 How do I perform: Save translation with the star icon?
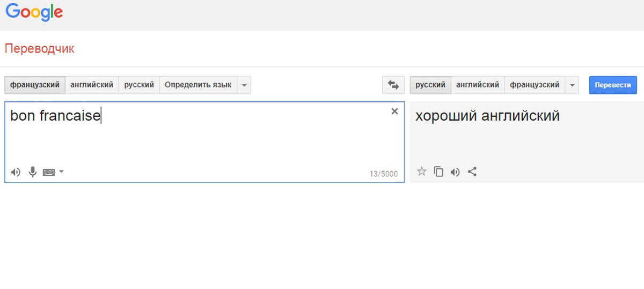click(422, 172)
